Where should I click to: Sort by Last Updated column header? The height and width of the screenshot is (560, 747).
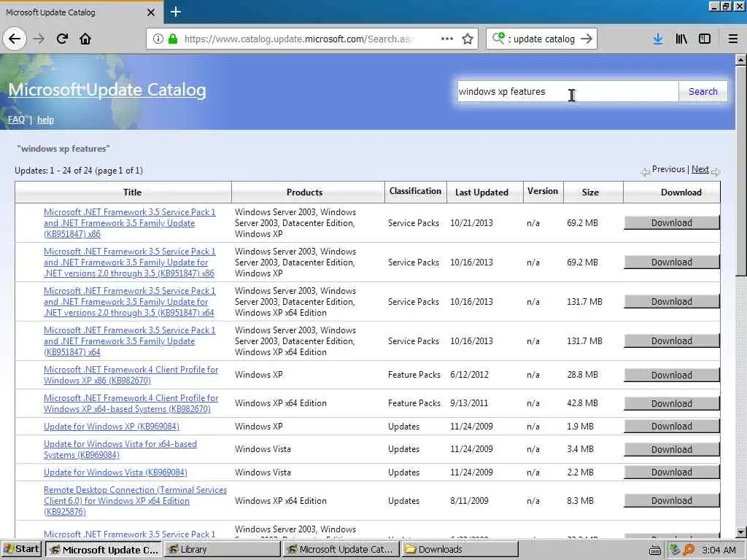481,192
